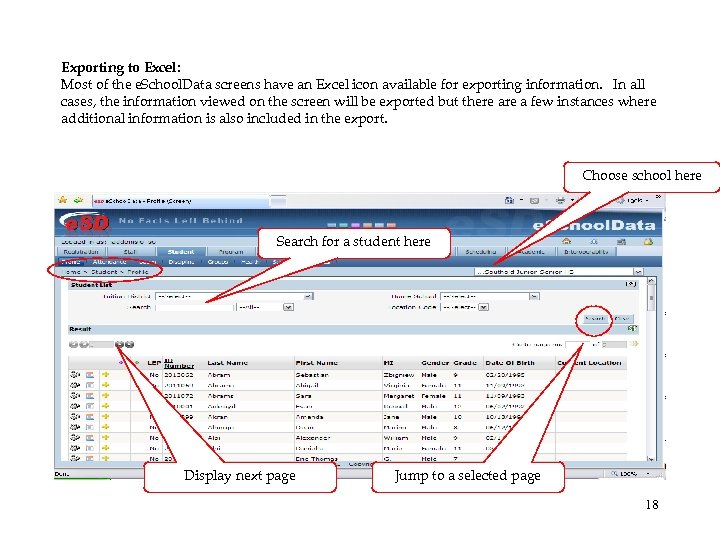This screenshot has height=540, width=720.
Task: Click the yellow arrow in Sara Abrams row
Action: click(106, 396)
